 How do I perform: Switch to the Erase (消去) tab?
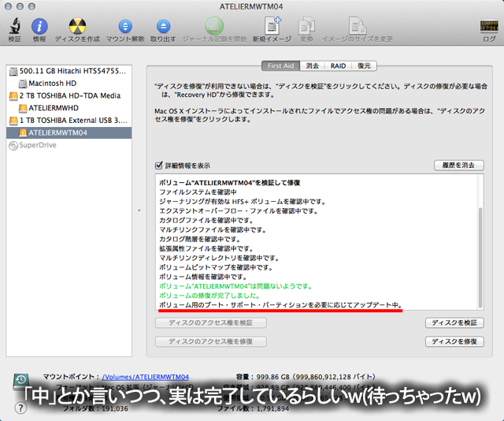point(312,65)
